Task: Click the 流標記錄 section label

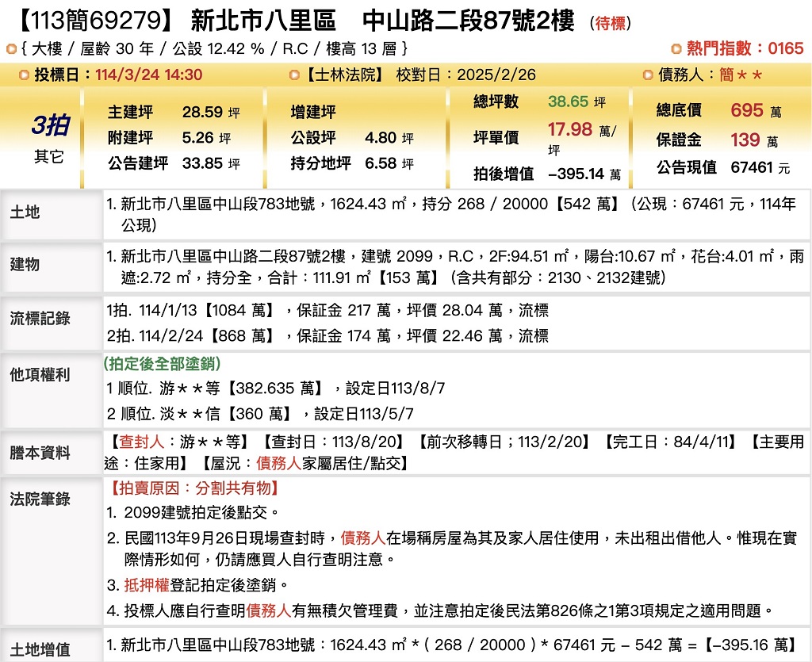Action: tap(40, 319)
